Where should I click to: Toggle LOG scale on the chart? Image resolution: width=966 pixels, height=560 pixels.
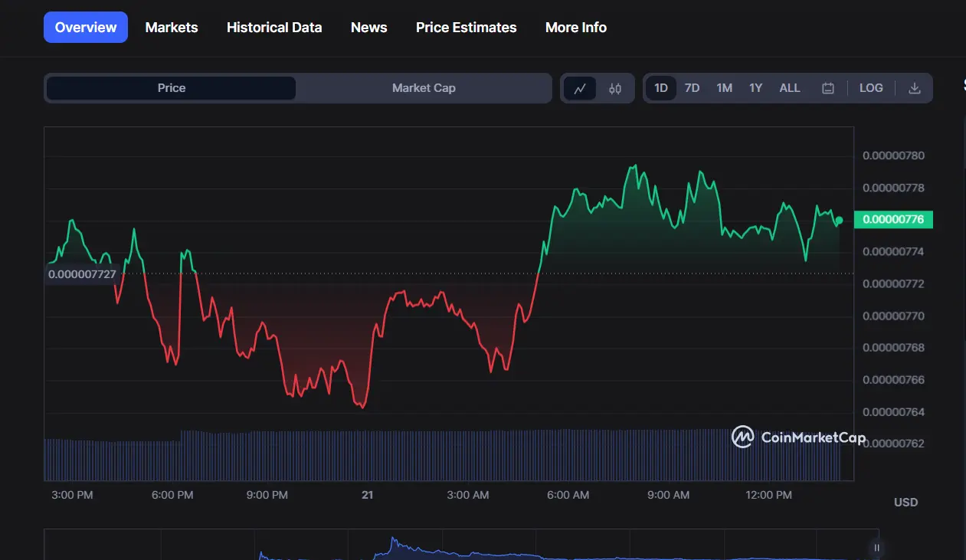click(x=871, y=88)
